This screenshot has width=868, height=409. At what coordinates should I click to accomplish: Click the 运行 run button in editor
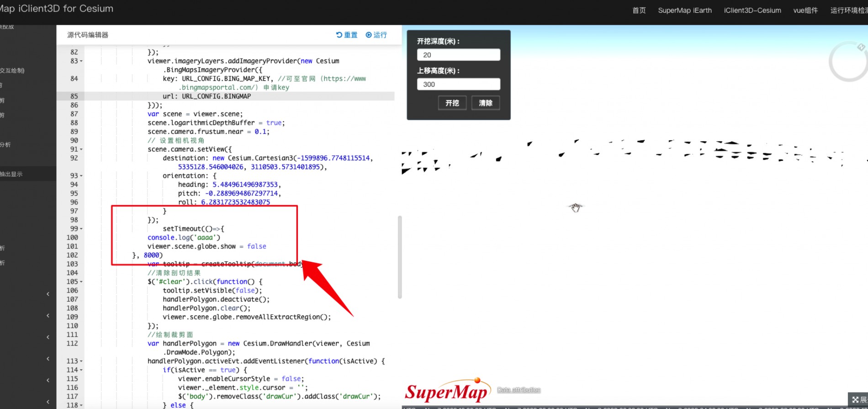(x=376, y=35)
